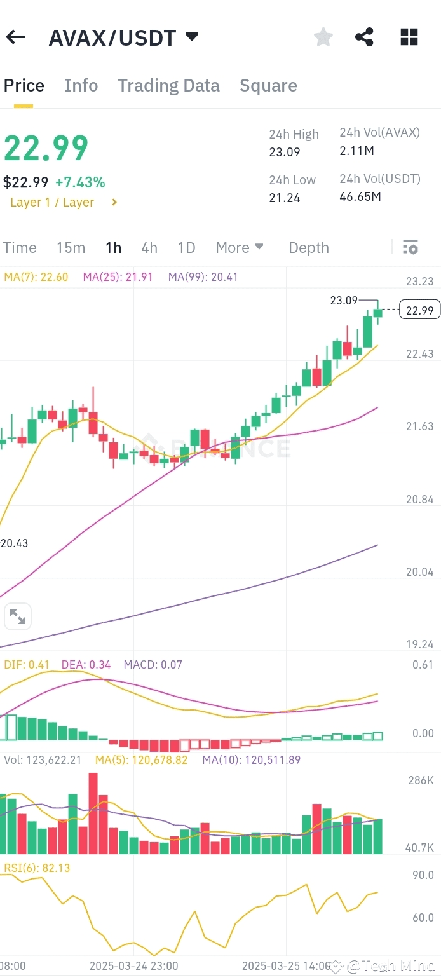This screenshot has height=980, width=441.
Task: Tap the 24h High value 23.09
Action: (285, 153)
